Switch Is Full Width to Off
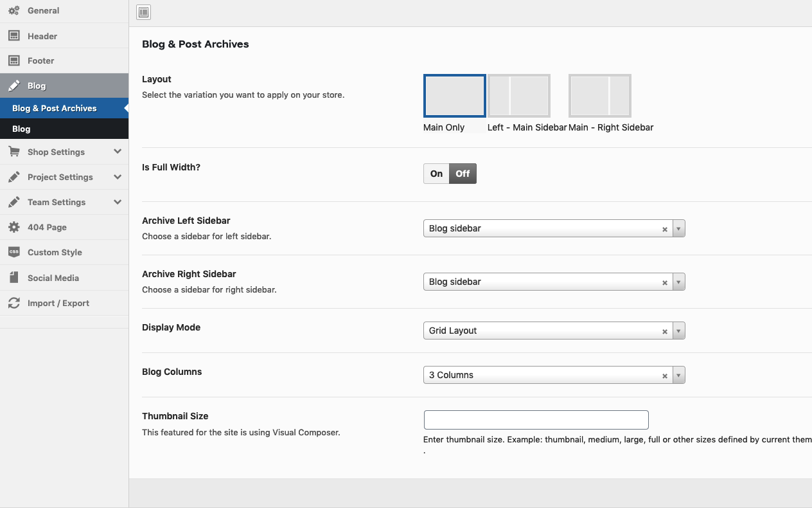This screenshot has height=508, width=812. pos(463,174)
